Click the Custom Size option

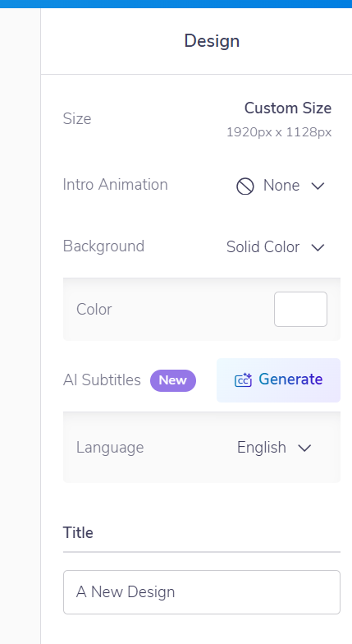point(288,108)
